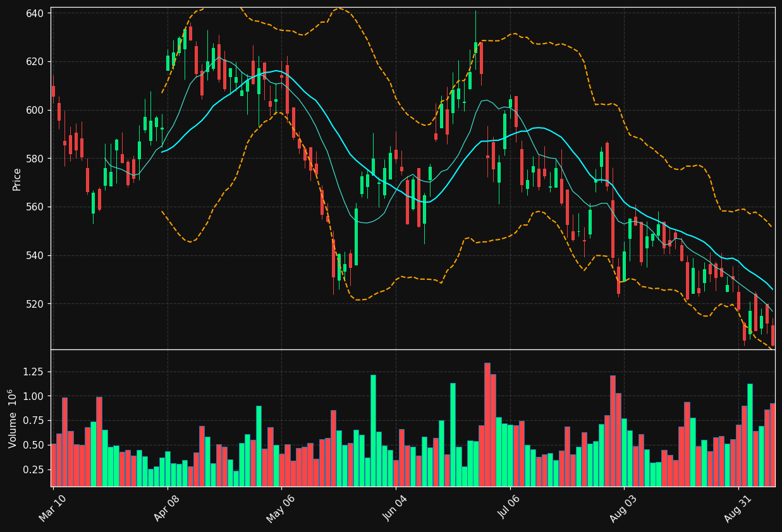Image resolution: width=782 pixels, height=532 pixels.
Task: Click the 1.00 volume tick label
Action: pos(34,397)
